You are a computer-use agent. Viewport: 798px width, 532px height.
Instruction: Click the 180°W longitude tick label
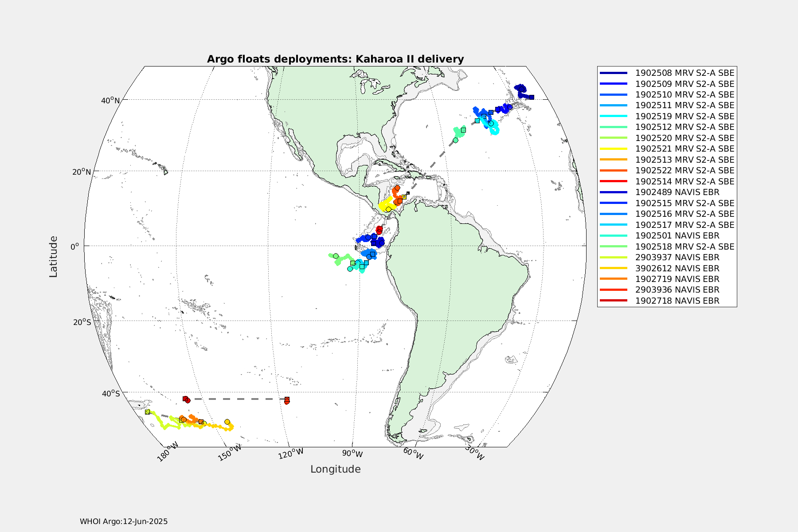click(168, 451)
